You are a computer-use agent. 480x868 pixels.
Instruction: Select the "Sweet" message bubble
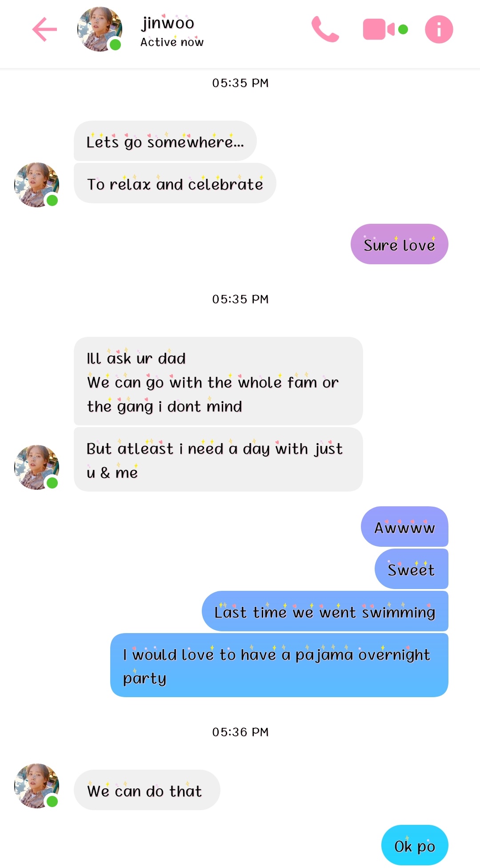(411, 569)
